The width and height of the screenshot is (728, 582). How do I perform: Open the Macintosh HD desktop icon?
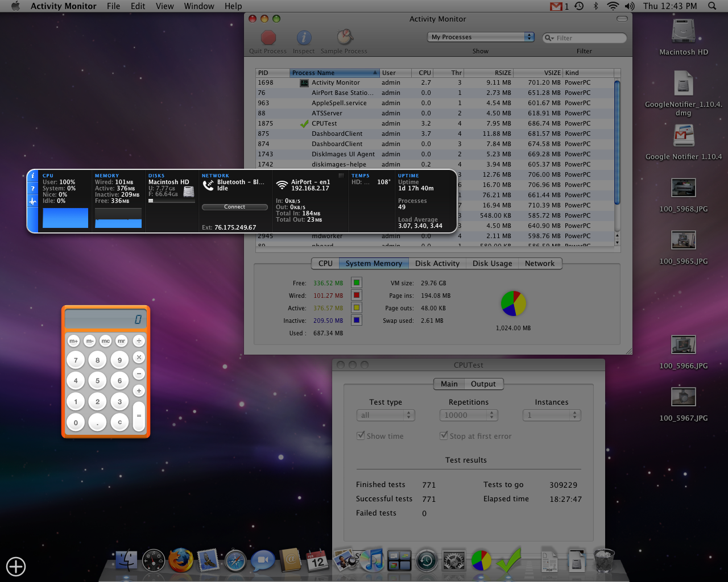[x=683, y=32]
